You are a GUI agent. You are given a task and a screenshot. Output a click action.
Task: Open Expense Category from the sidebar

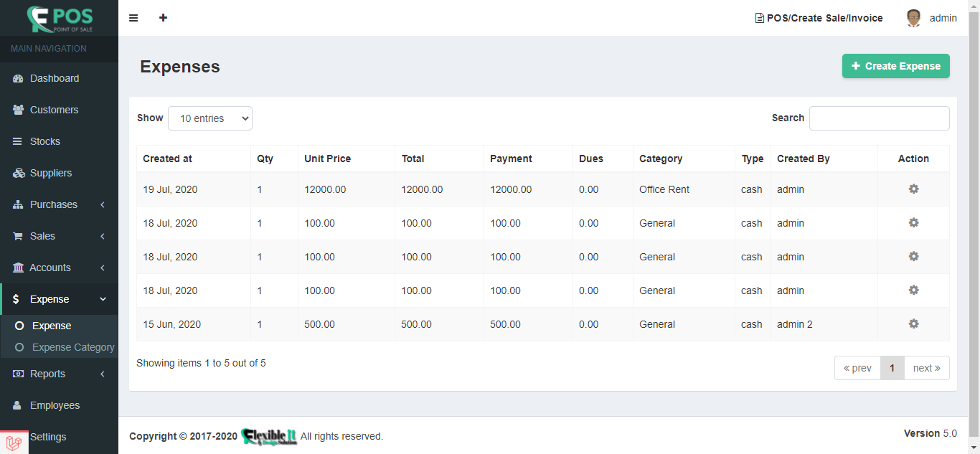pyautogui.click(x=72, y=346)
